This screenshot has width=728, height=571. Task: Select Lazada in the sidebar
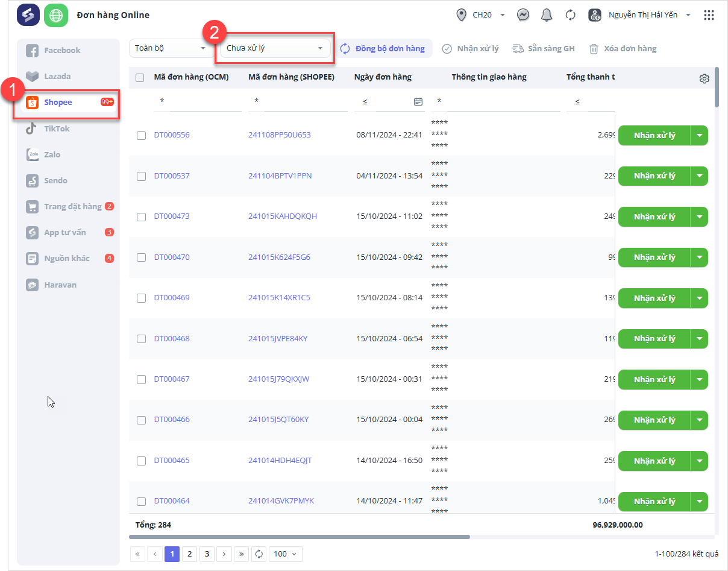point(69,77)
